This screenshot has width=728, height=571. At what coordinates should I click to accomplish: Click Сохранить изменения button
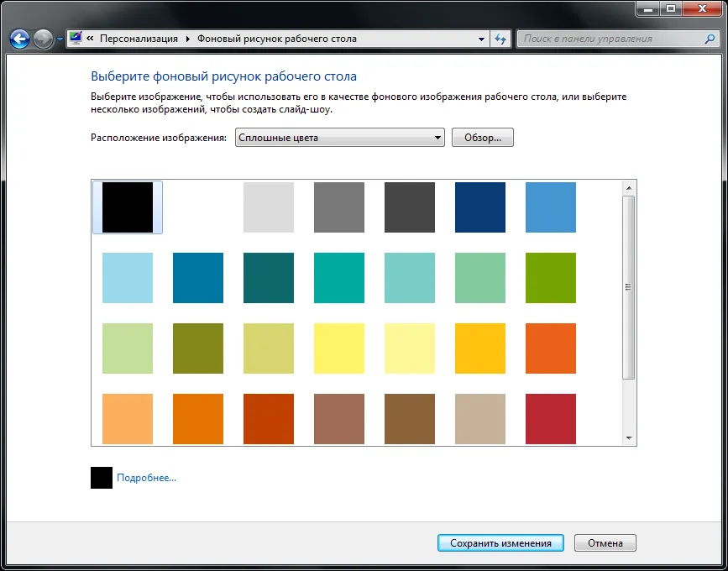pyautogui.click(x=501, y=543)
